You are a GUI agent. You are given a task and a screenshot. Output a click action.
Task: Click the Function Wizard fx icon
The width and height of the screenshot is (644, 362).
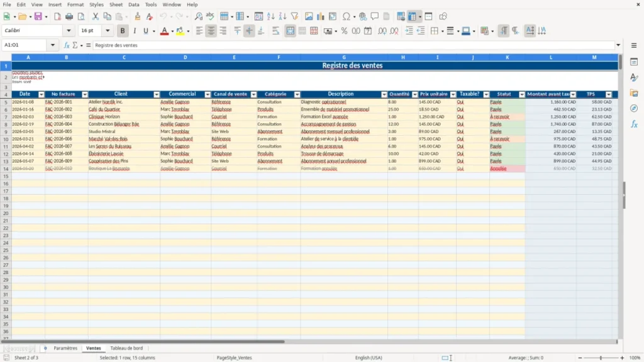coord(67,45)
